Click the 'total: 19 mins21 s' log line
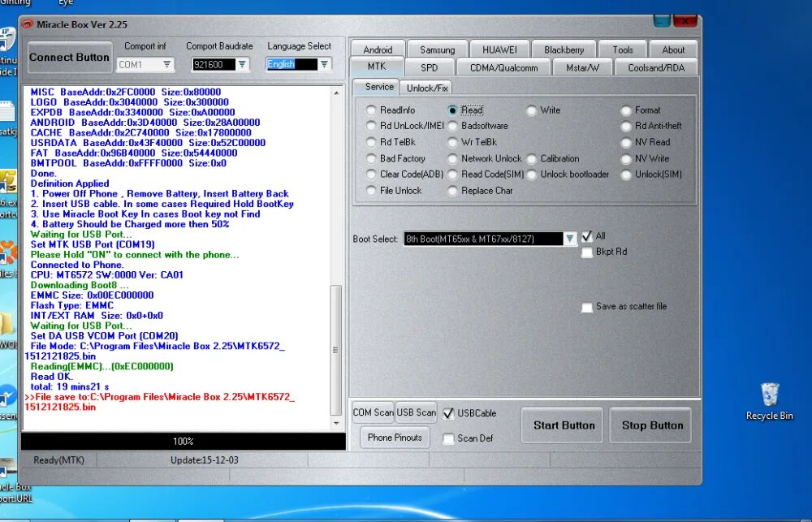 [x=69, y=387]
